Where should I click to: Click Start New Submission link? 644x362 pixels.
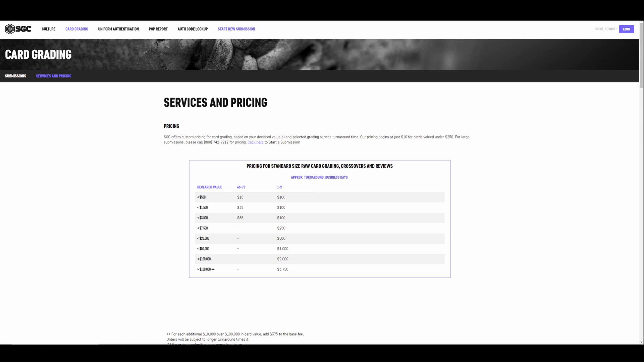coord(236,29)
